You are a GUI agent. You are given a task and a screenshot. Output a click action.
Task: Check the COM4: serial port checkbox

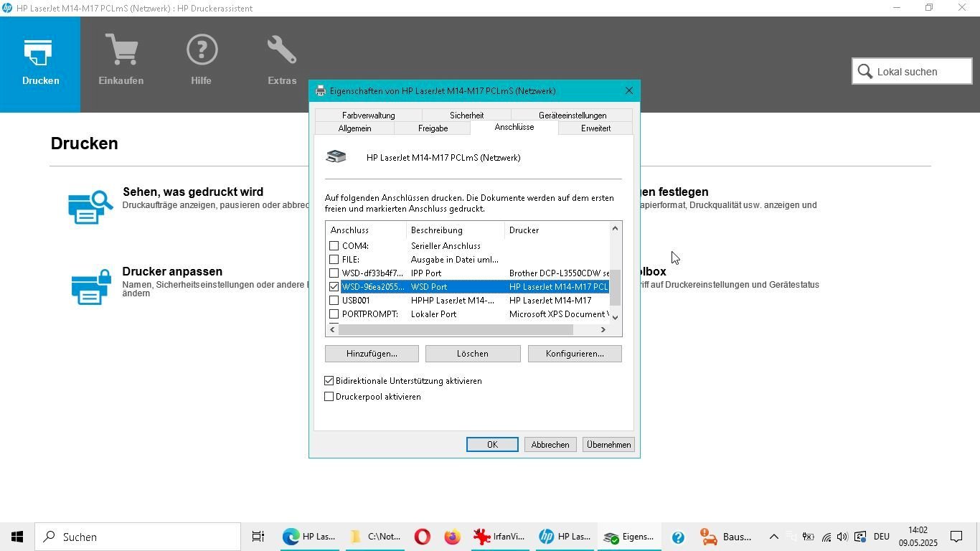pos(334,246)
